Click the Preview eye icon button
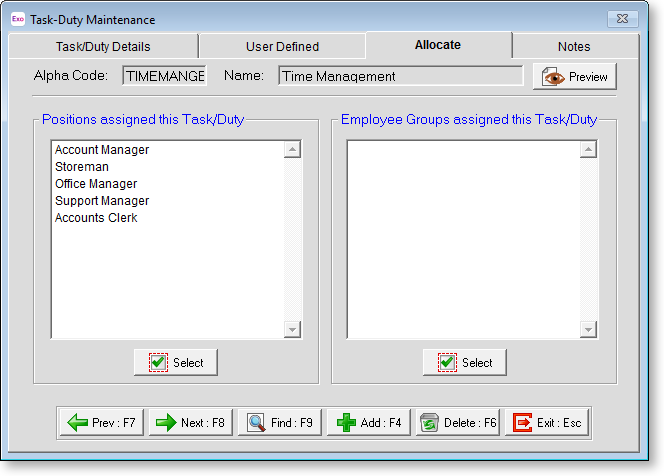The width and height of the screenshot is (664, 476). (574, 77)
